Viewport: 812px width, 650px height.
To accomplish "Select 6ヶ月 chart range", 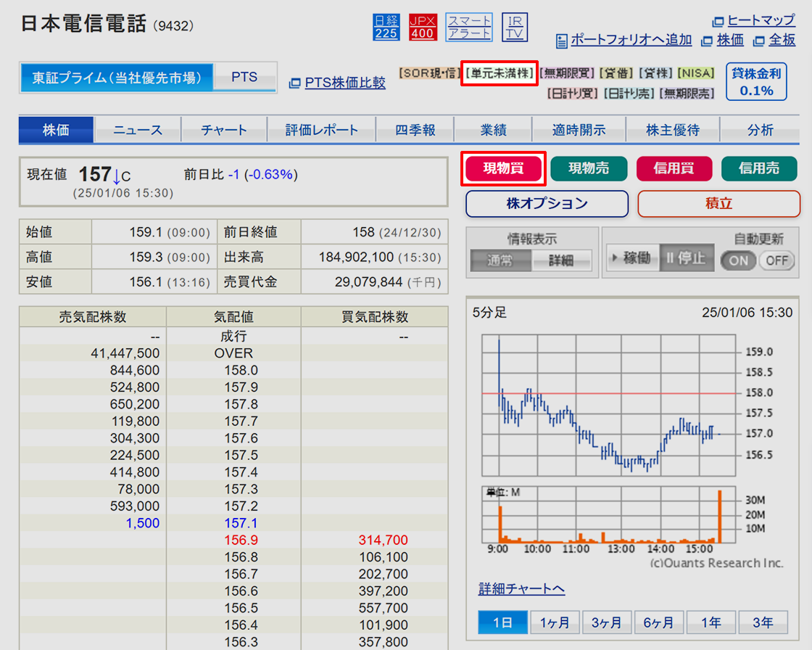I will point(659,622).
